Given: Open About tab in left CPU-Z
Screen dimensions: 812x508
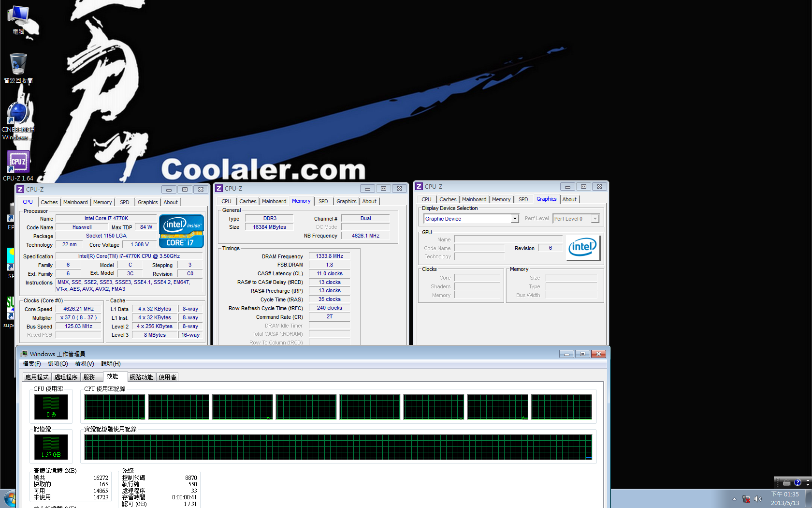Looking at the screenshot, I should pyautogui.click(x=171, y=202).
